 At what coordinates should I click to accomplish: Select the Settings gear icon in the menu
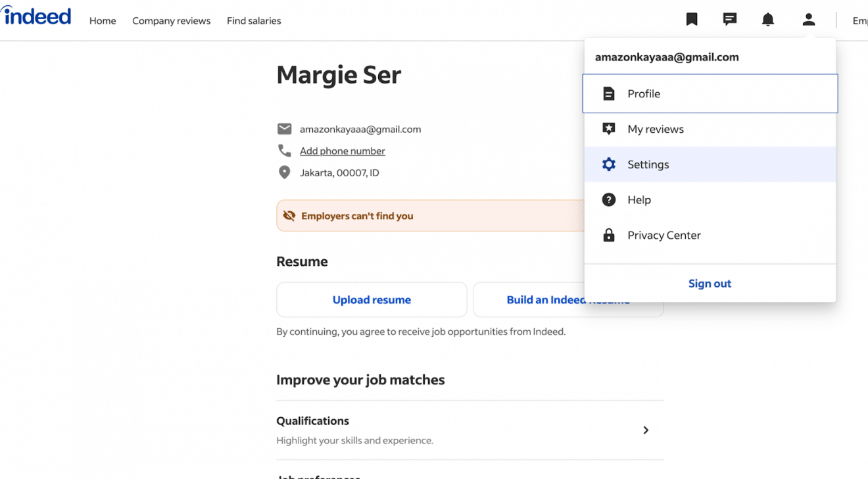(608, 164)
